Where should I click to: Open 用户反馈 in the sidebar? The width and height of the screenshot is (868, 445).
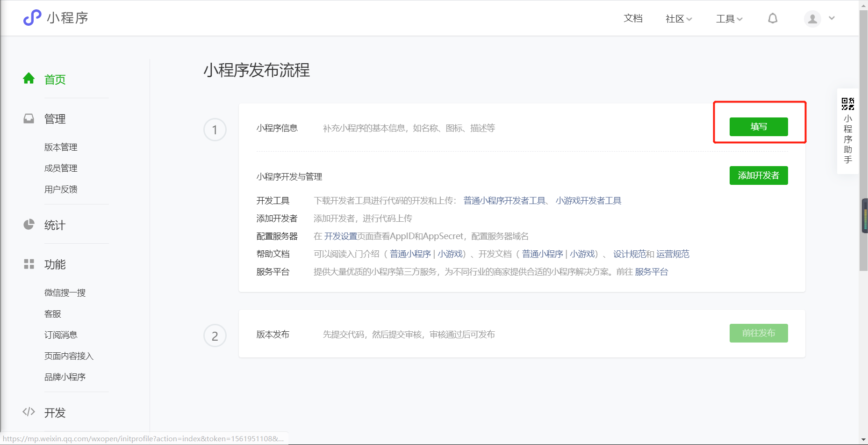[61, 189]
